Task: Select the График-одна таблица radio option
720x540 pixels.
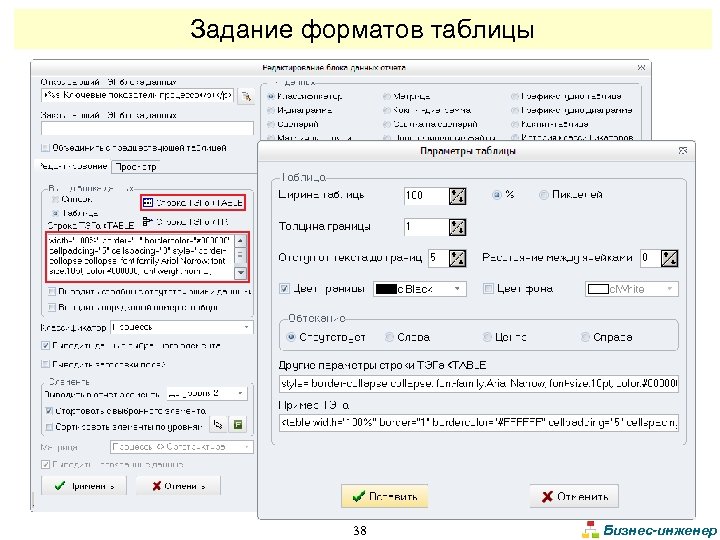Action: [515, 96]
